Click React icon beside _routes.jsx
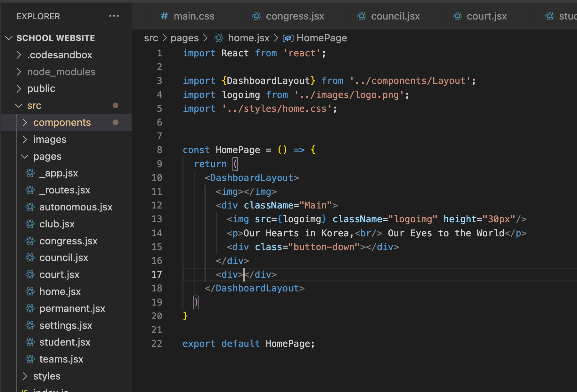Viewport: 577px width, 392px height. coord(30,190)
